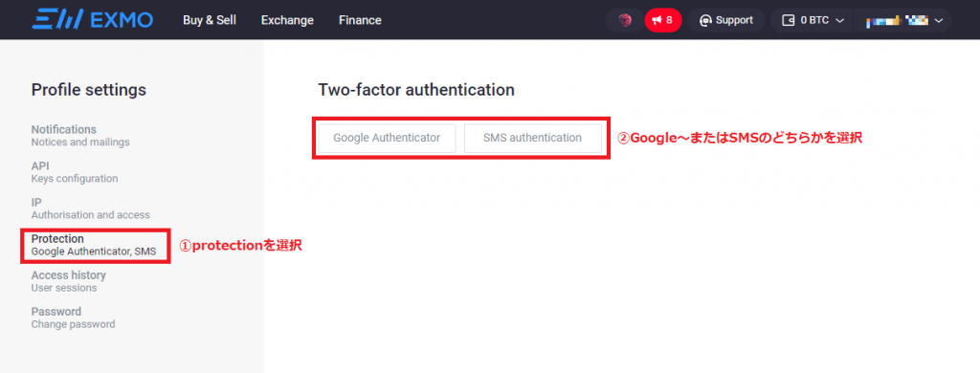Open the Finance menu

coord(360,20)
